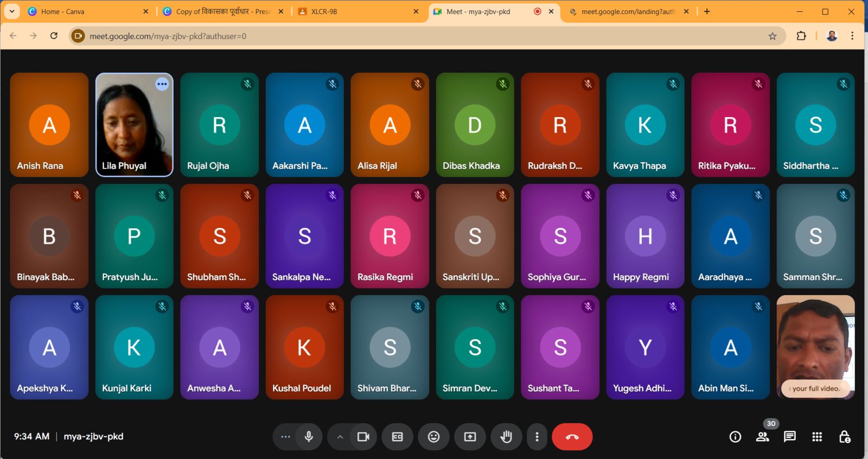Click muted mic icon on Kushal Poudel tile
Screen dimensions: 868x459
pyautogui.click(x=333, y=307)
